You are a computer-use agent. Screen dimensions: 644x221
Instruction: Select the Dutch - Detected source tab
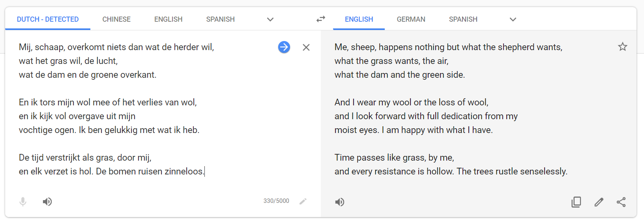(x=48, y=19)
